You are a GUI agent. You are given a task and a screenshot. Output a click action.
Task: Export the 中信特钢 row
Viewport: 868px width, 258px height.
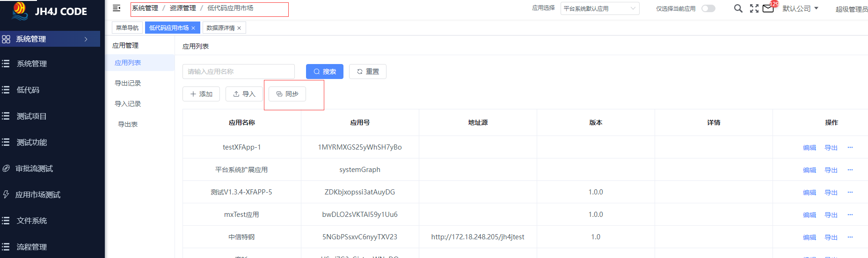pyautogui.click(x=831, y=237)
